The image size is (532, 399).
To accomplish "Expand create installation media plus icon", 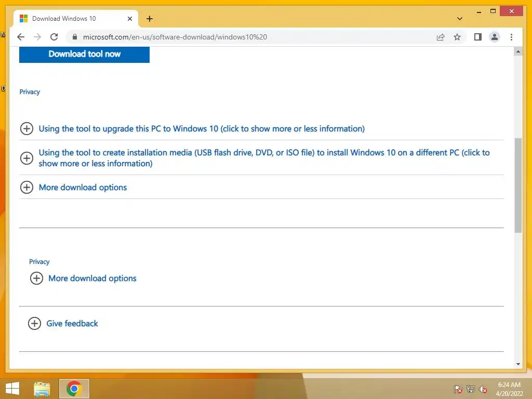I will [x=26, y=158].
